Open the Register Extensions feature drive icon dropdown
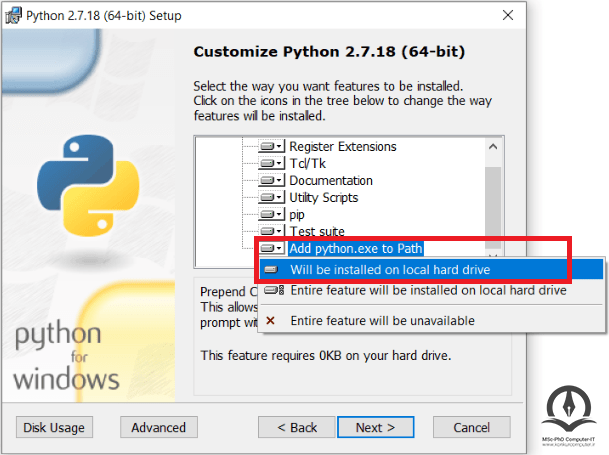609x455 pixels. click(271, 146)
